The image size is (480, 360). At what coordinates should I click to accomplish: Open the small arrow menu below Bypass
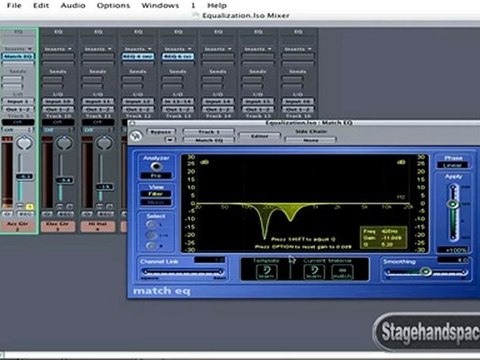click(x=170, y=140)
